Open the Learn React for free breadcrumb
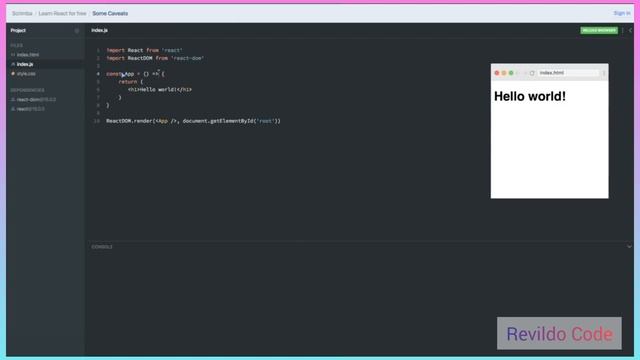Screen dimensions: 640x360 coord(62,13)
